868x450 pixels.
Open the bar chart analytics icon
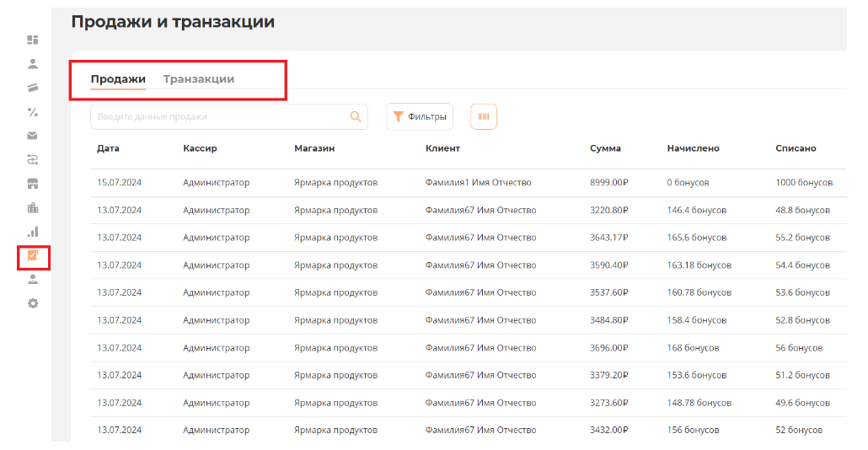[x=33, y=231]
